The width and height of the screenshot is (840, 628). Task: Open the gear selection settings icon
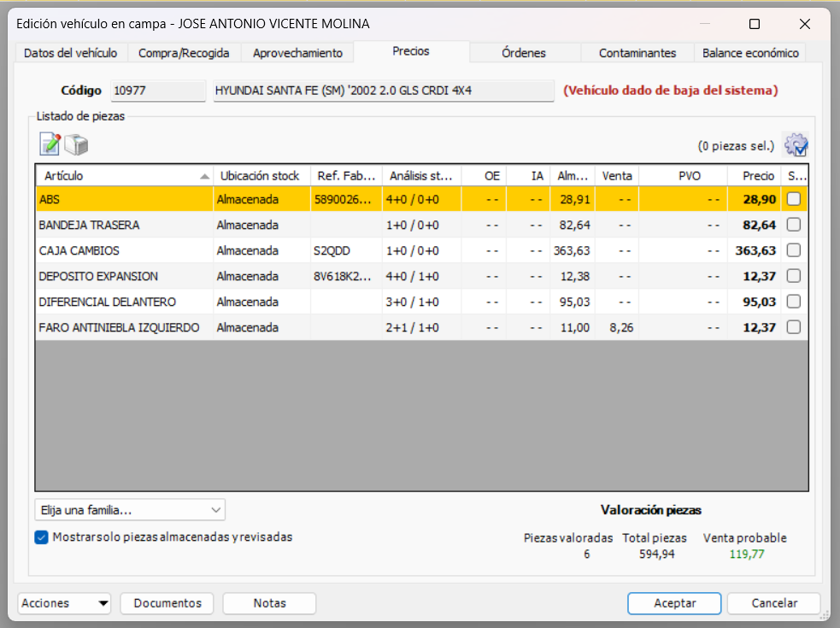point(795,146)
